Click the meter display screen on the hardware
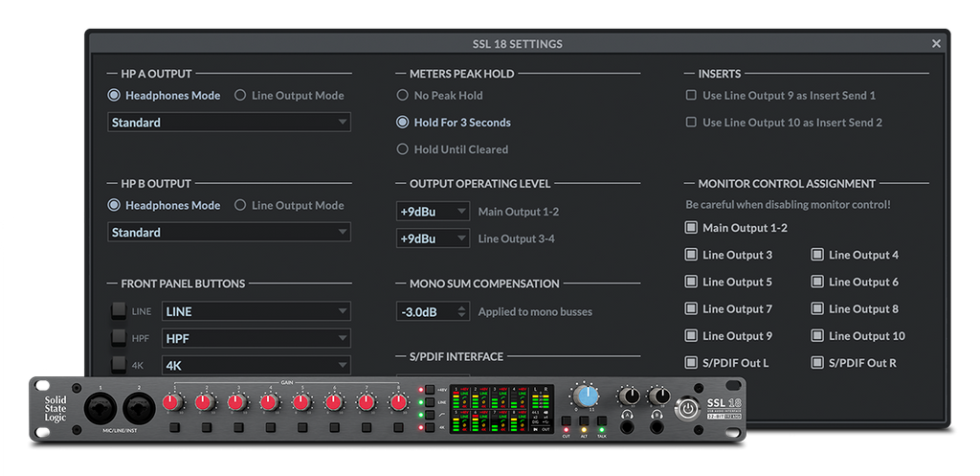This screenshot has height=476, width=980. click(x=501, y=408)
